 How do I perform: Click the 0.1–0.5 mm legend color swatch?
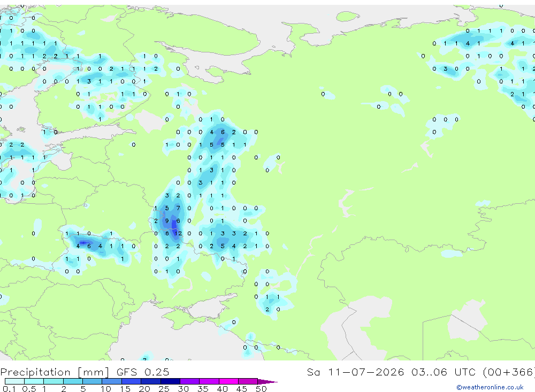point(14,381)
